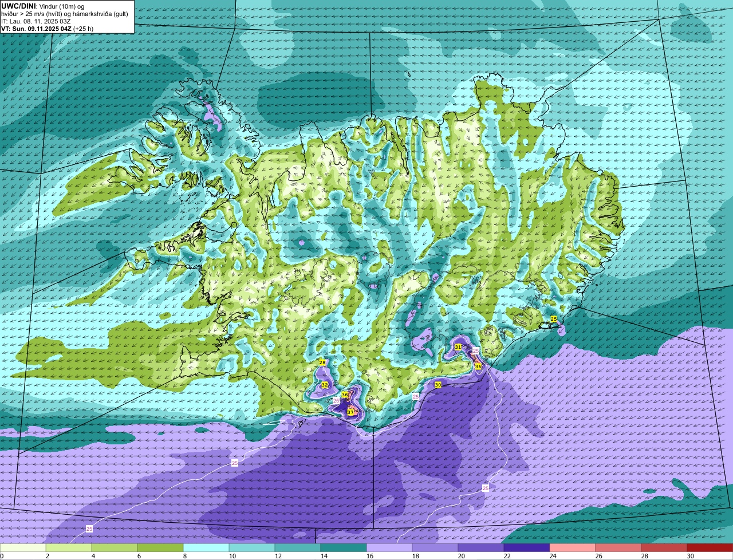Image resolution: width=733 pixels, height=560 pixels.
Task: Click the 24–26 m/s light pink legend swatch
Action: coord(573,547)
